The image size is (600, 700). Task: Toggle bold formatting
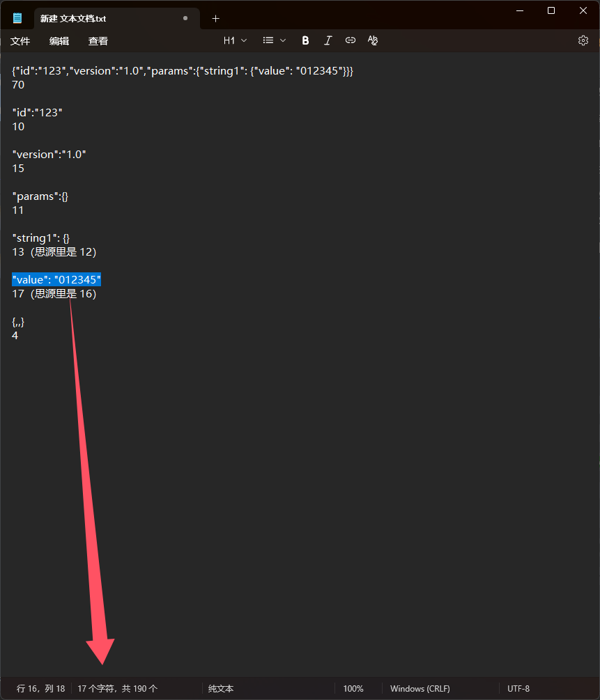click(x=305, y=40)
